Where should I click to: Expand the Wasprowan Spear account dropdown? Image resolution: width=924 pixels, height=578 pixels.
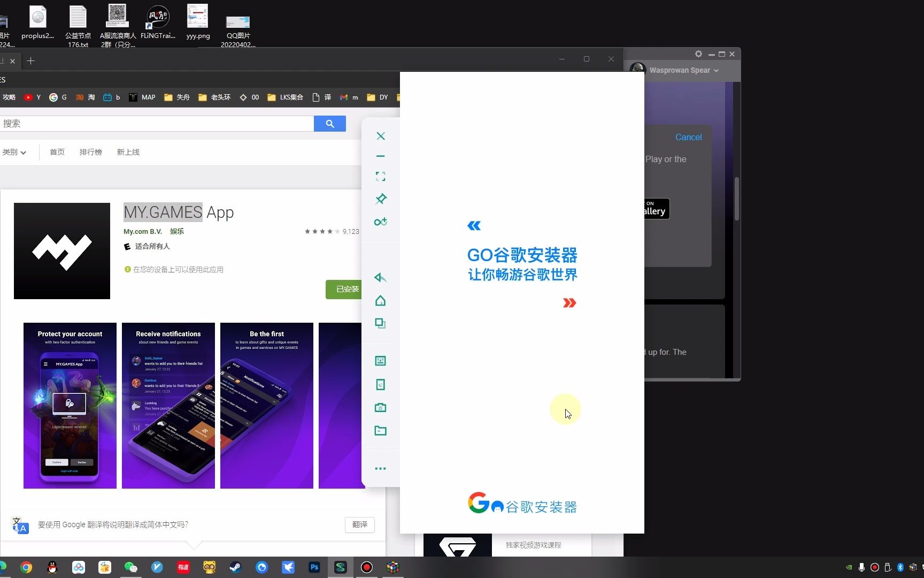(684, 70)
